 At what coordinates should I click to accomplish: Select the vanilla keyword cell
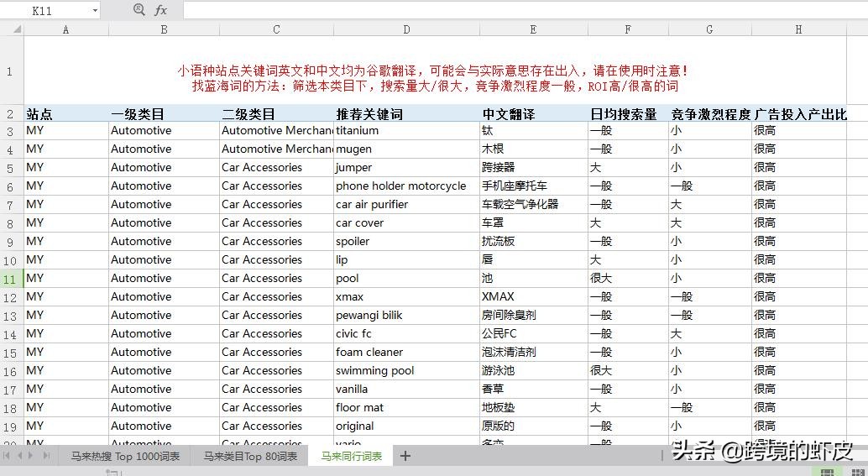(x=406, y=389)
